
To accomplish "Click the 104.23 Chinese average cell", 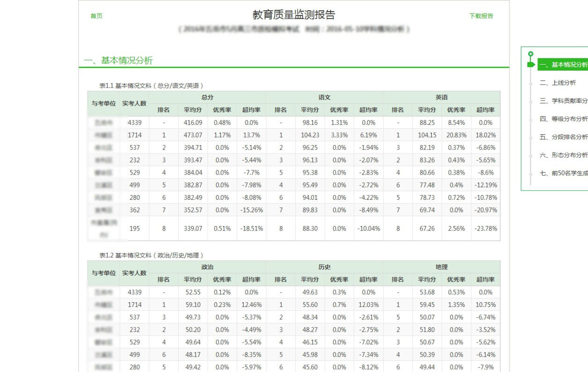I will pos(310,135).
